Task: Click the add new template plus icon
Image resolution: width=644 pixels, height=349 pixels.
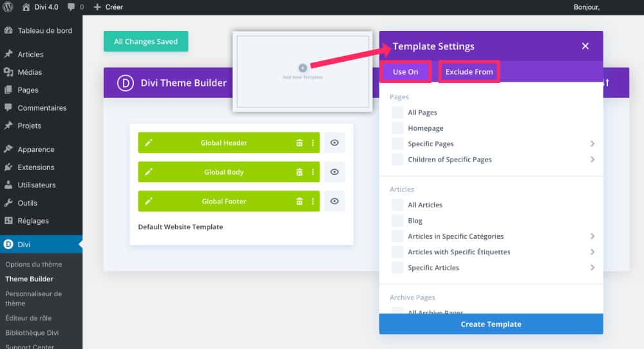Action: pos(303,68)
